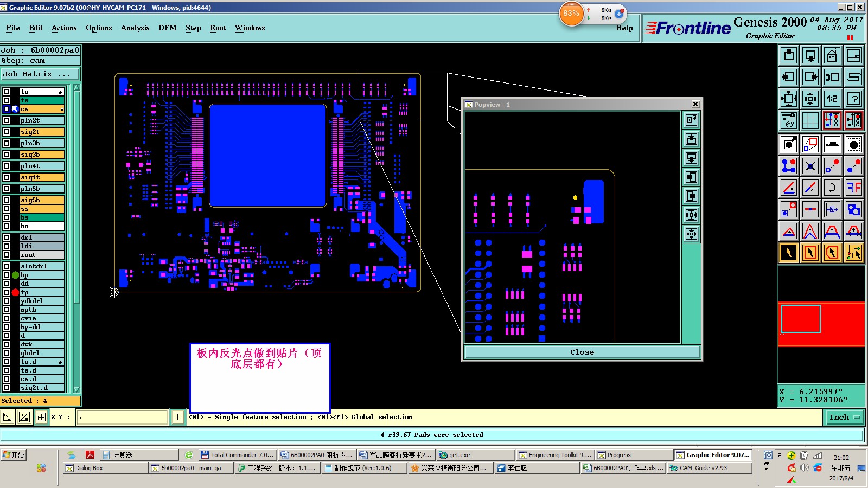Click the pan up arrow icon
Viewport: 868px width, 488px height.
tap(789, 55)
